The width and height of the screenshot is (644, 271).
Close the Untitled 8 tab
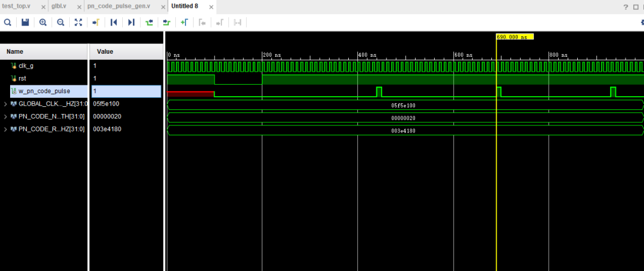(210, 7)
